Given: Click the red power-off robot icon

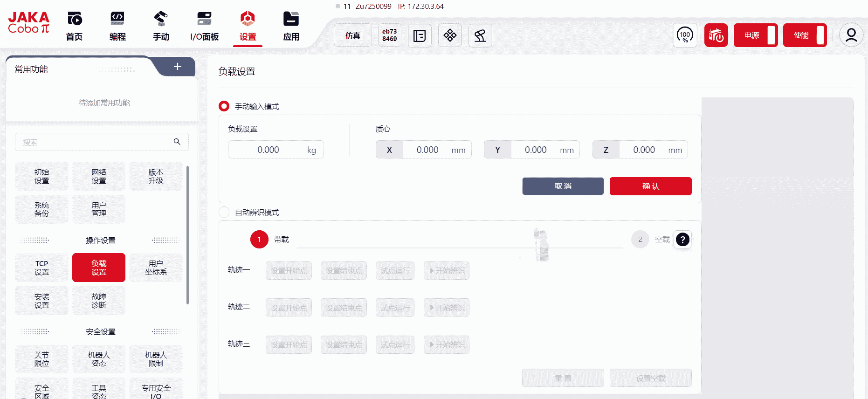Looking at the screenshot, I should 716,35.
